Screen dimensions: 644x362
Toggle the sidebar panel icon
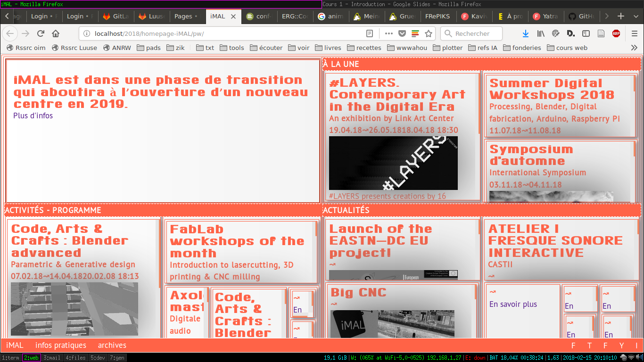point(586,33)
